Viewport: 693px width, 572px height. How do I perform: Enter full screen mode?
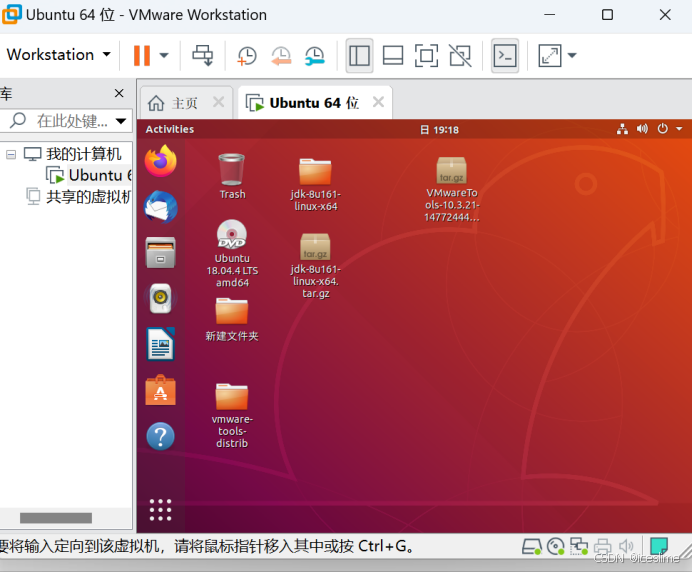[x=426, y=56]
